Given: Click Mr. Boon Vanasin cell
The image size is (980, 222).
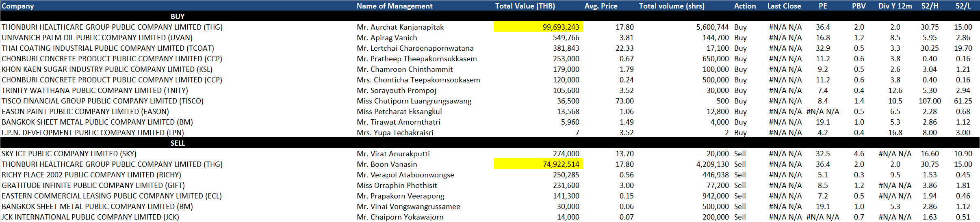Looking at the screenshot, I should pos(387,164).
